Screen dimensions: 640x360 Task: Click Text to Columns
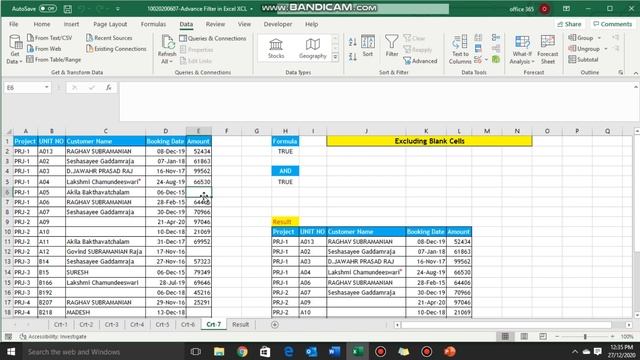click(x=460, y=49)
